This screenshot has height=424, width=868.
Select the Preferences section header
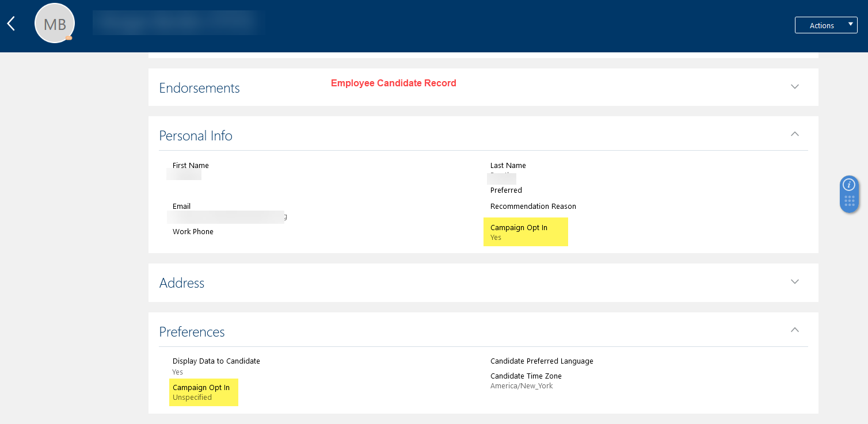coord(192,332)
